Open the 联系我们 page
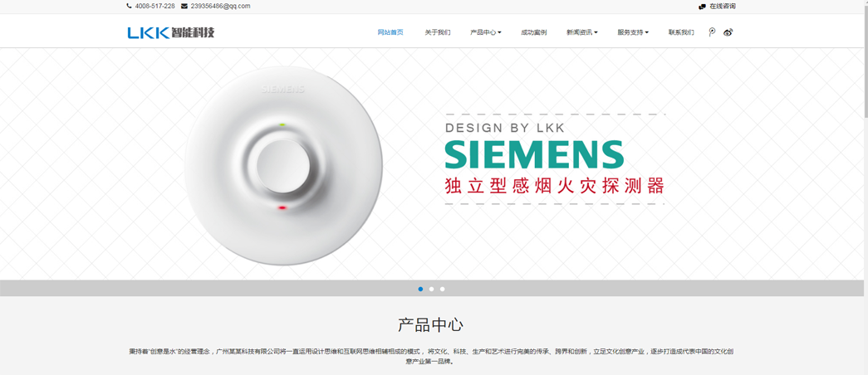The height and width of the screenshot is (375, 868). click(x=681, y=32)
